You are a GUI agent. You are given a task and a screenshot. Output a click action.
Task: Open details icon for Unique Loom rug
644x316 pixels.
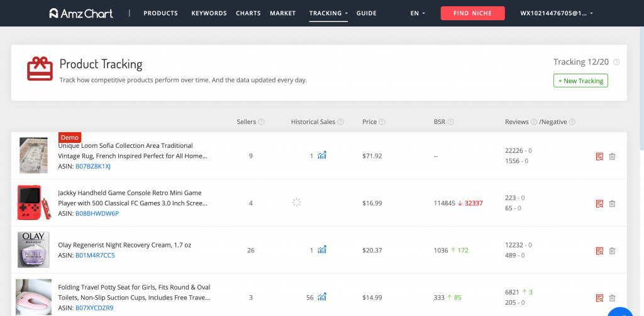[x=599, y=157]
